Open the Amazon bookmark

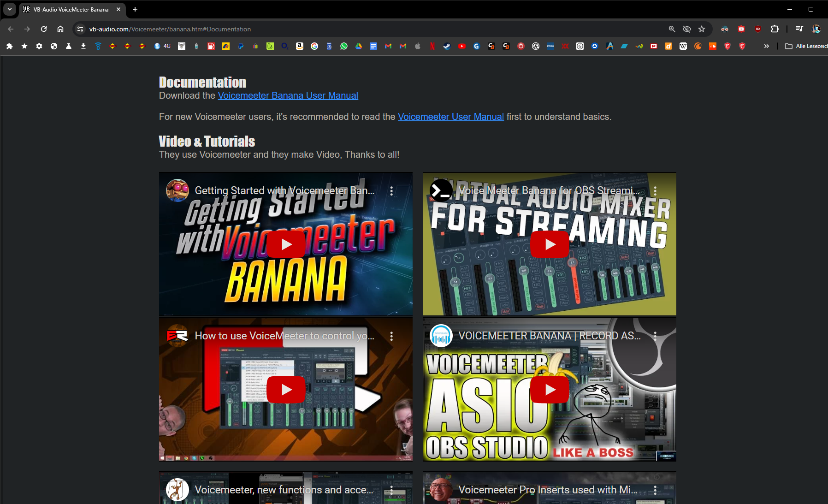pos(300,46)
